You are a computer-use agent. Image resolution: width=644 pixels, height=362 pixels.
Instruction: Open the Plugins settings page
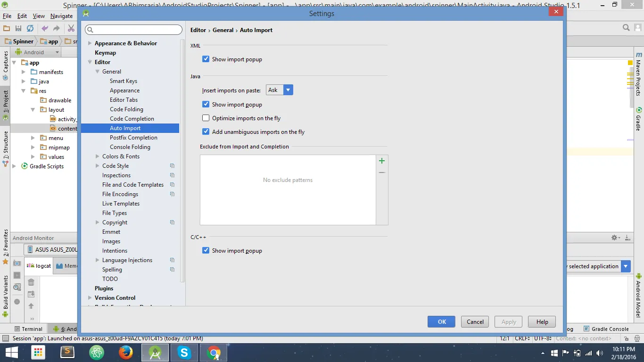pos(104,288)
